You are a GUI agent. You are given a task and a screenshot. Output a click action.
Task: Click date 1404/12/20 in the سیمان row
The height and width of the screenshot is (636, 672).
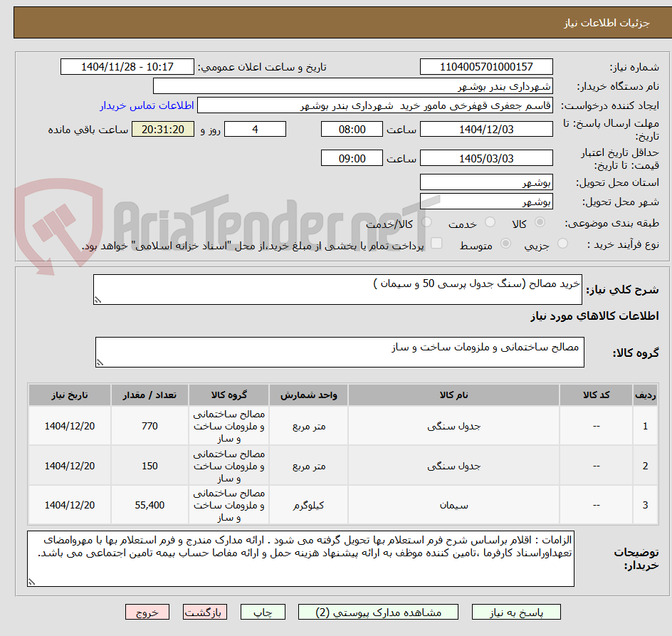tap(70, 505)
